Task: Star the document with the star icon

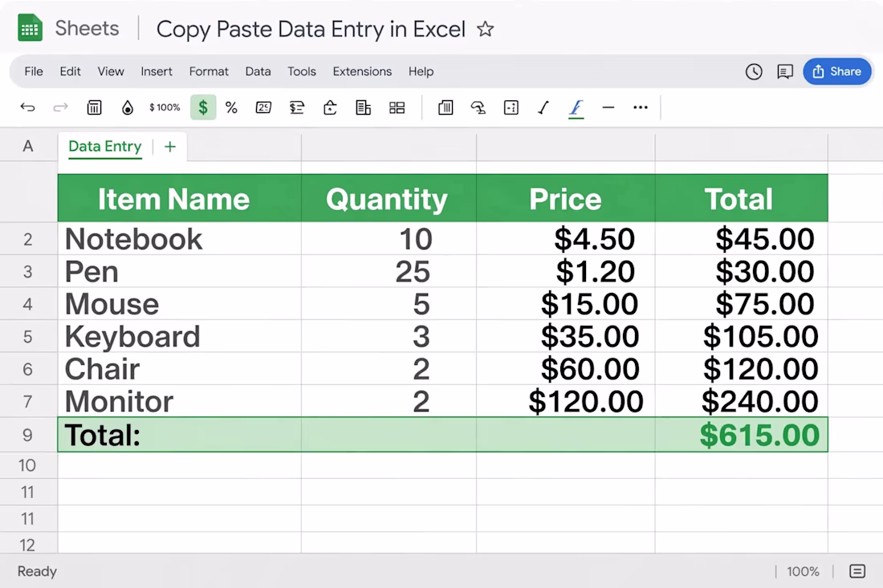Action: click(x=485, y=29)
